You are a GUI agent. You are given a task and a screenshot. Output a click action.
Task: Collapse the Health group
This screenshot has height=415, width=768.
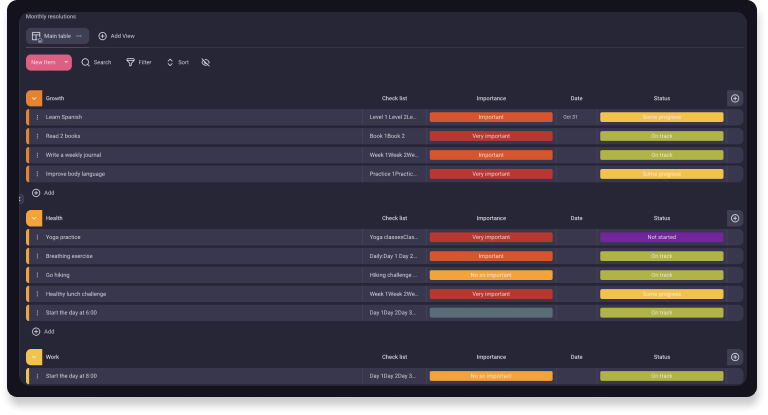point(34,218)
